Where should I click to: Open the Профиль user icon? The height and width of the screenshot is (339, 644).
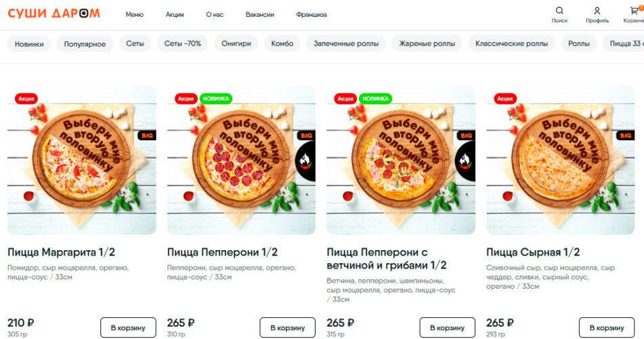click(597, 11)
